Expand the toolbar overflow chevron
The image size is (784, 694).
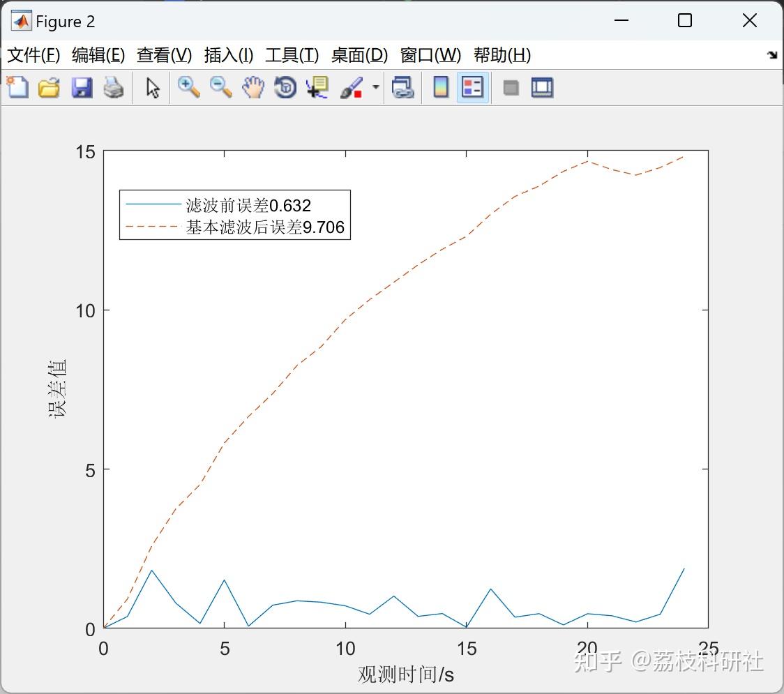coord(771,54)
